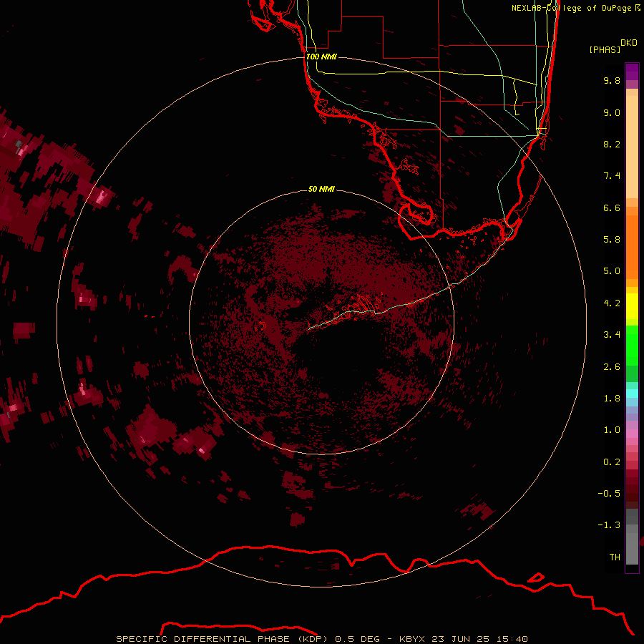
Task: Select the 9.8 scale value
Action: pos(612,80)
